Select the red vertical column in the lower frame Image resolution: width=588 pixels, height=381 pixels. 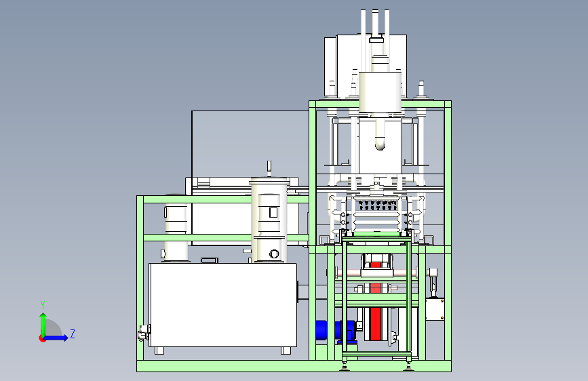pyautogui.click(x=375, y=324)
